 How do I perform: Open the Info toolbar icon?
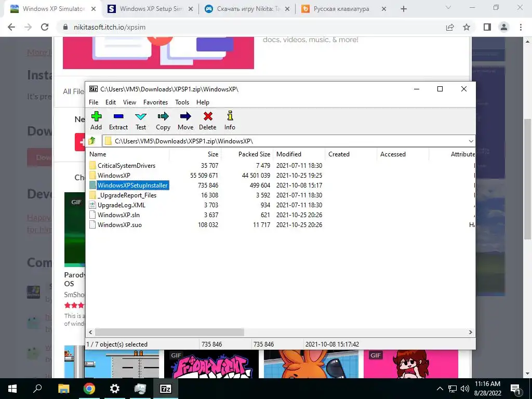pos(230,116)
